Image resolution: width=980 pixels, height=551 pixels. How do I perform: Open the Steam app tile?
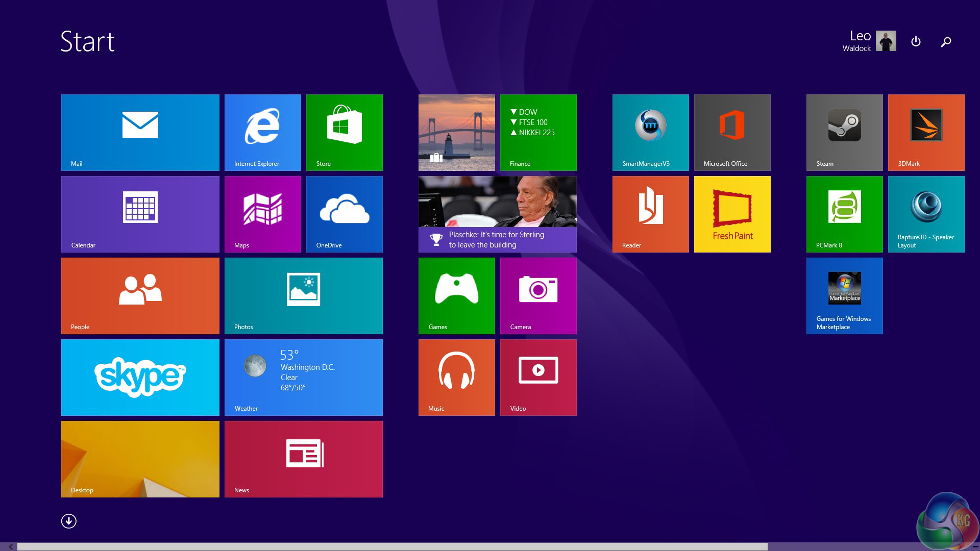coord(844,132)
